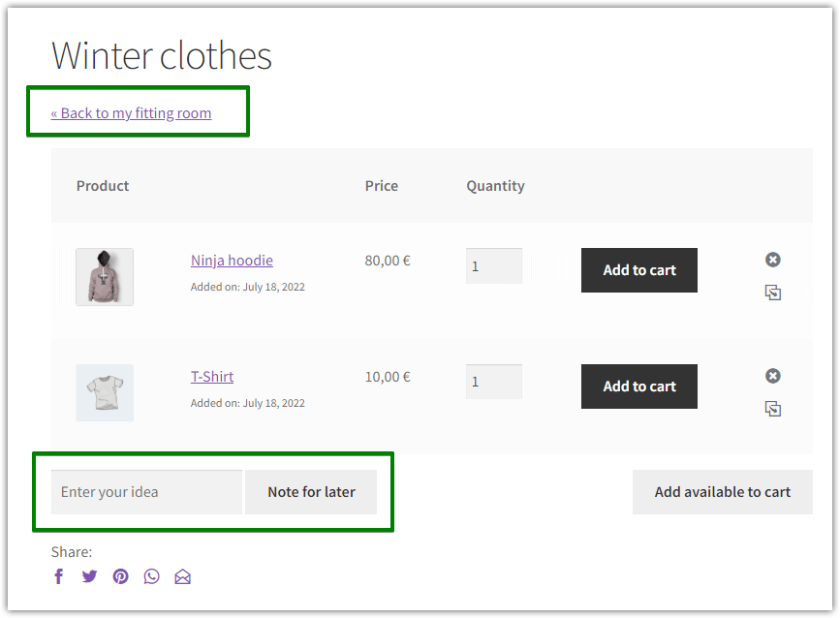Open the T-Shirt product link
The width and height of the screenshot is (840, 618).
[x=212, y=377]
